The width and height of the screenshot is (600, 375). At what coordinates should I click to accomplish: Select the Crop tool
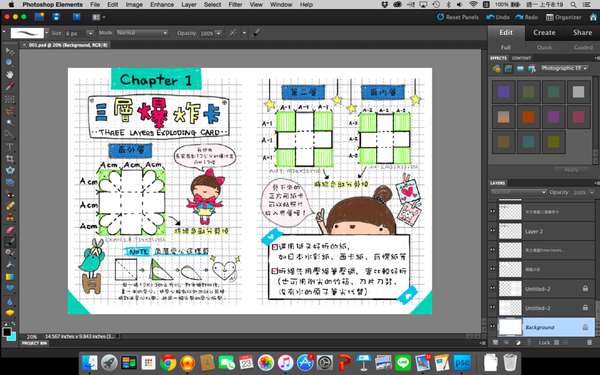(10, 159)
